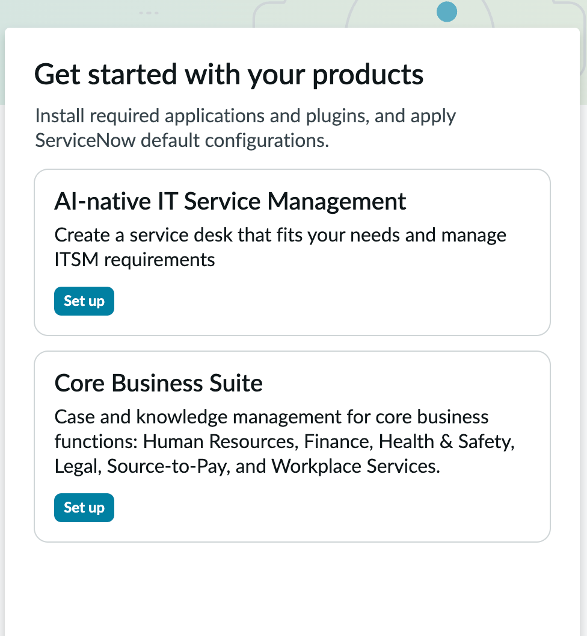Click 'Install required applications and plugins' description
This screenshot has height=636, width=588.
tap(245, 128)
